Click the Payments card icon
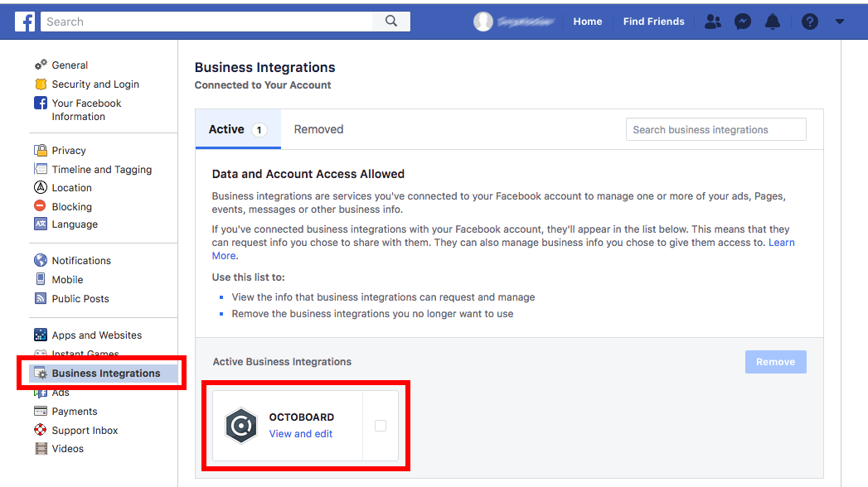Viewport: 868px width, 487px height. 41,412
